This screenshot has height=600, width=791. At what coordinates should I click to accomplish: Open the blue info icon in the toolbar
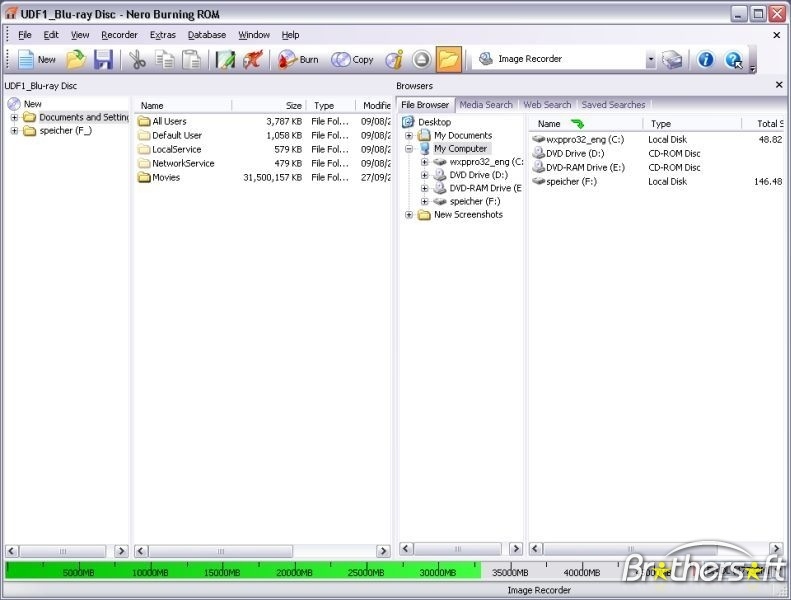[706, 60]
